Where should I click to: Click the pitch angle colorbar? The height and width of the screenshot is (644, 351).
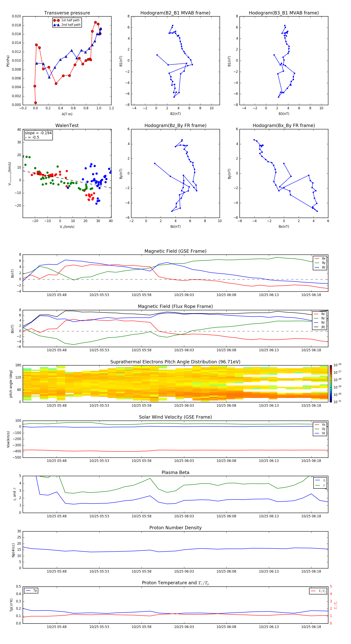click(x=331, y=384)
